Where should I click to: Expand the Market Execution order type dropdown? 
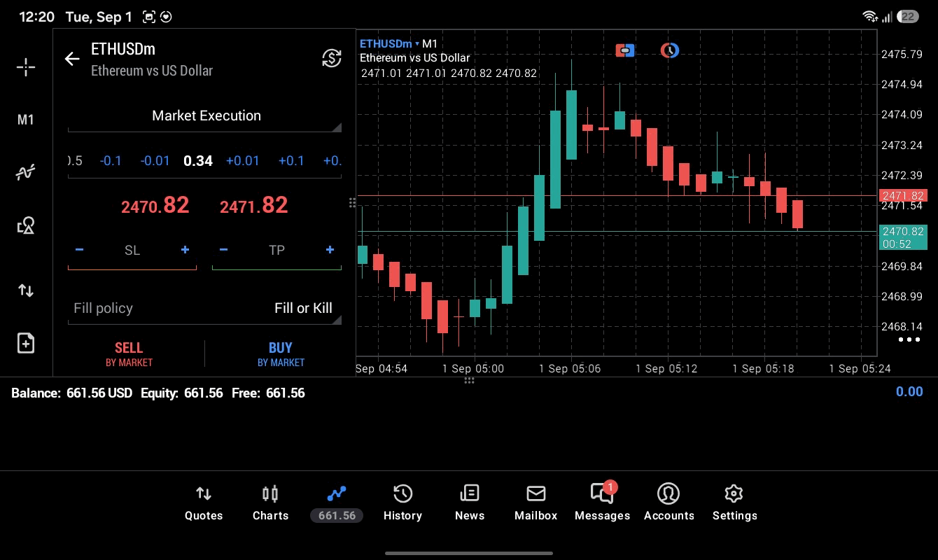click(205, 116)
